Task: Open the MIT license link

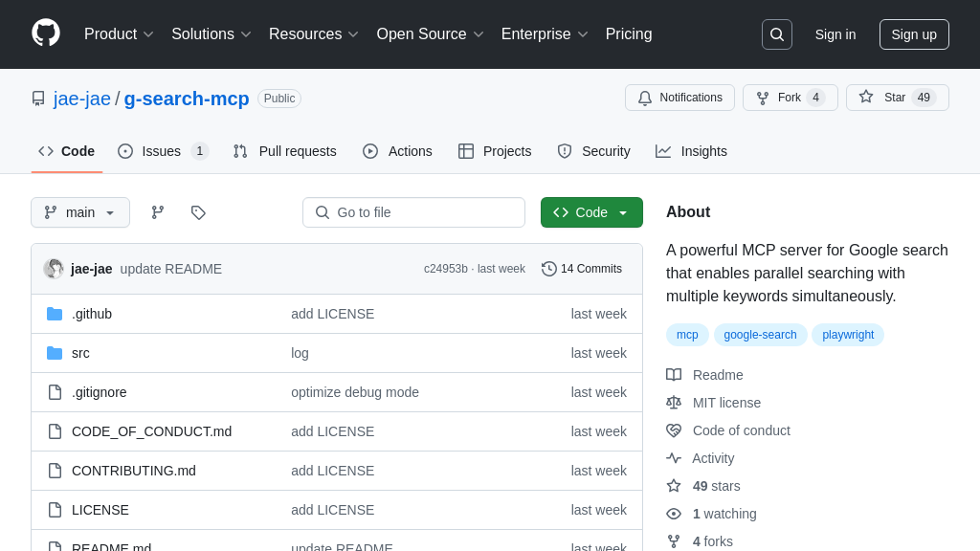Action: [x=726, y=403]
